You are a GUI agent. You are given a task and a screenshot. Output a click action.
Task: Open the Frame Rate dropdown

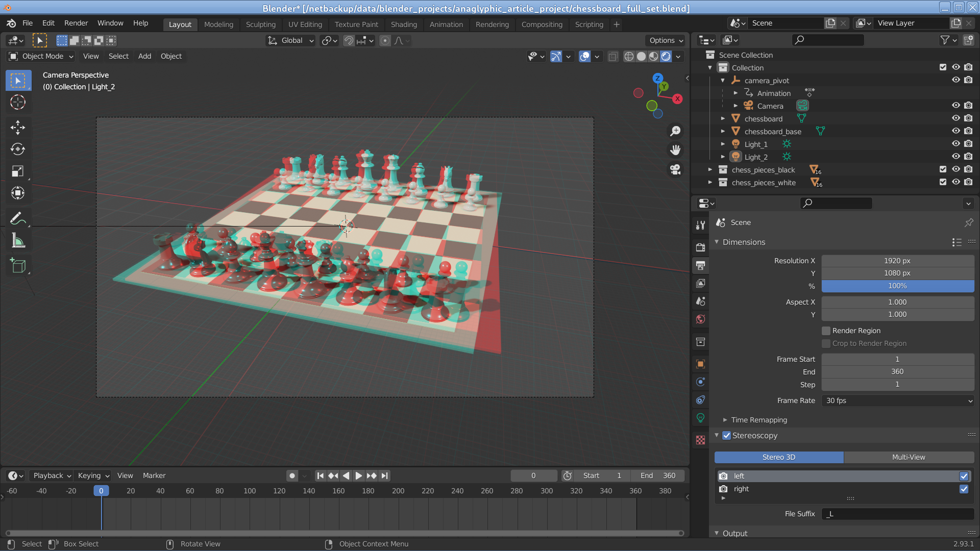click(x=897, y=400)
